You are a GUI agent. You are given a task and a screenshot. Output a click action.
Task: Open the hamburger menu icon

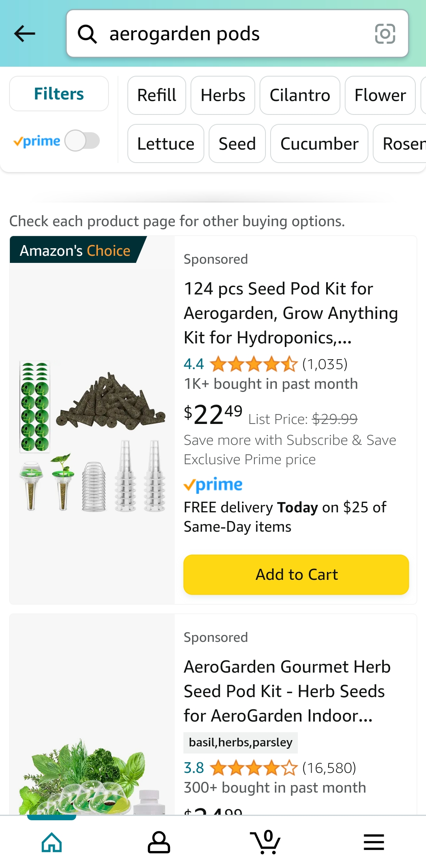click(374, 842)
